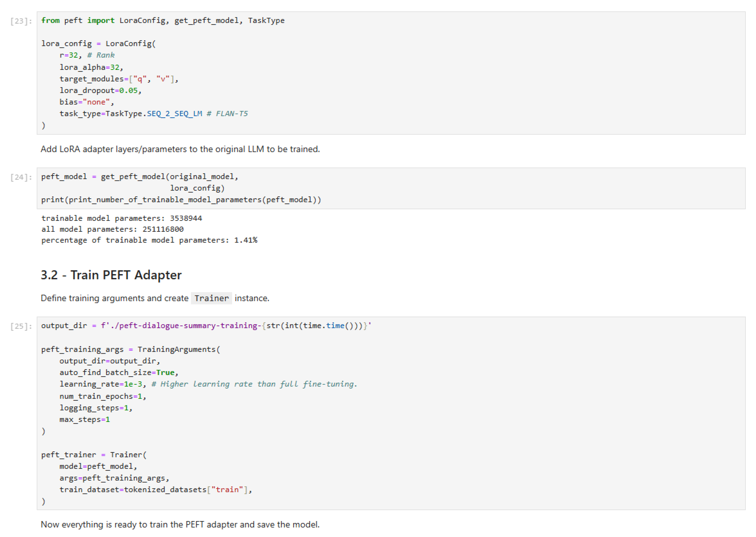756x537 pixels.
Task: Click the cell prompt label [24]
Action: coord(21,177)
